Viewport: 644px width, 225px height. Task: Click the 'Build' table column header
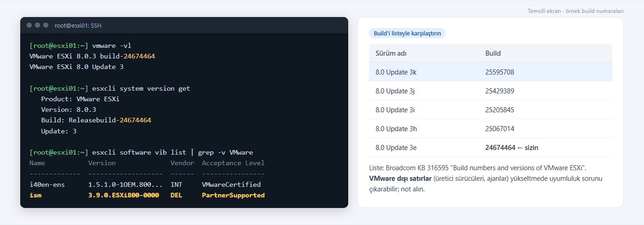click(x=493, y=53)
